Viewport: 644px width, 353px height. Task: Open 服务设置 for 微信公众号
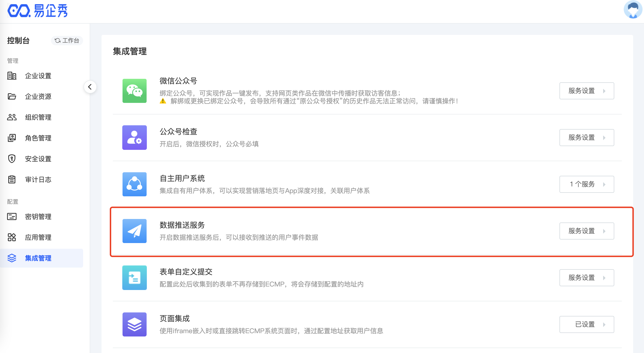point(586,91)
